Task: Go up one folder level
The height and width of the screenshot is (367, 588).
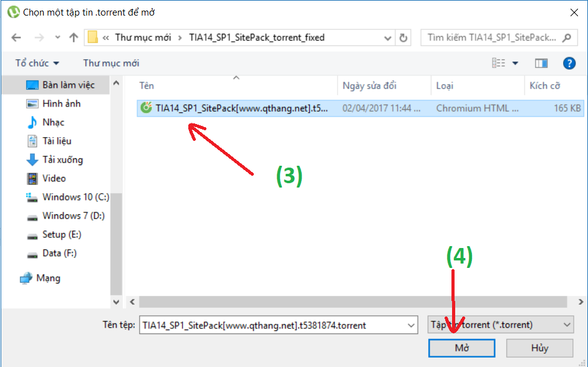Action: click(74, 37)
